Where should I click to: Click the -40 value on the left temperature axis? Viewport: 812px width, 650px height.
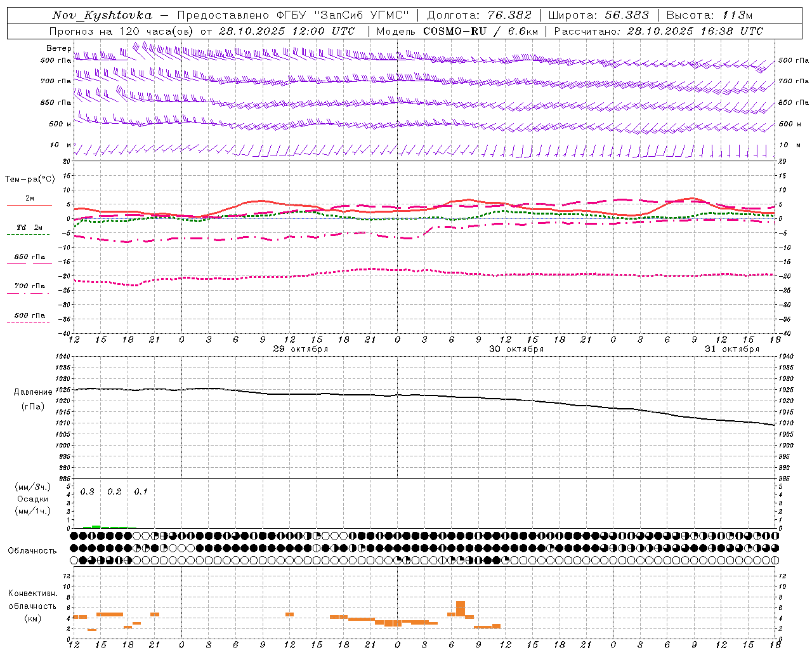click(x=65, y=333)
